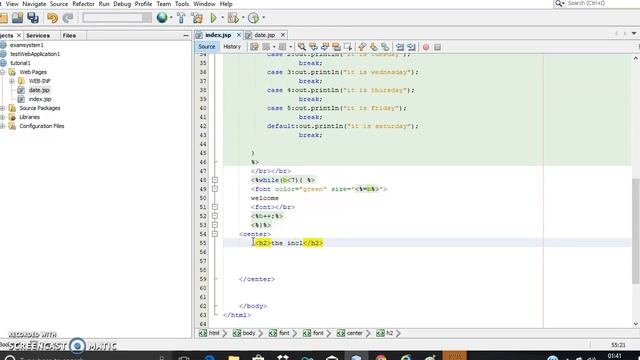This screenshot has width=640, height=360.
Task: Click Shift Line Left icon
Action: coord(400,47)
